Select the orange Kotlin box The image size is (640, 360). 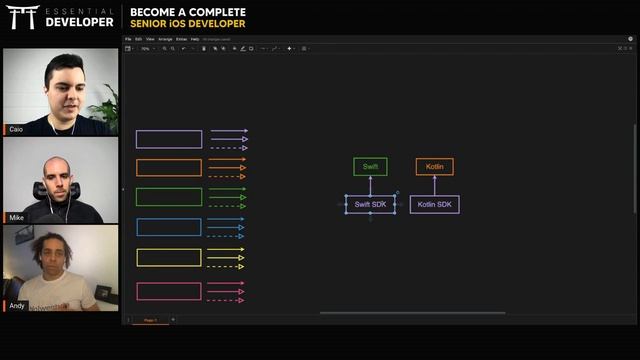click(434, 167)
